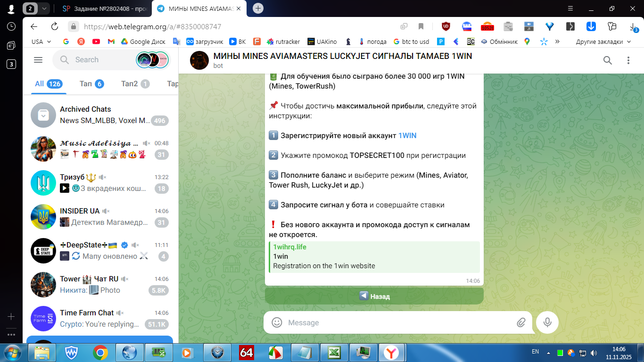
Task: Add a new browser tab
Action: pos(258,8)
